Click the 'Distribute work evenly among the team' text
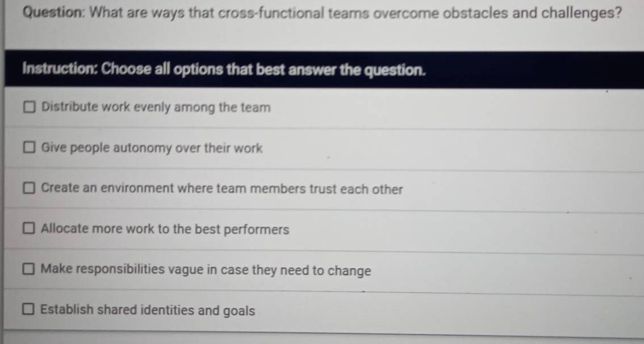Viewport: 644px width, 344px height. (156, 107)
